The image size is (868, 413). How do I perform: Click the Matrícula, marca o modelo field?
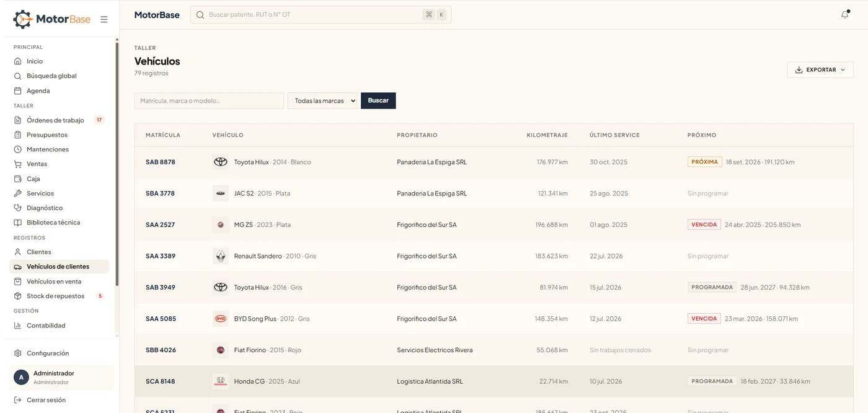click(x=209, y=100)
